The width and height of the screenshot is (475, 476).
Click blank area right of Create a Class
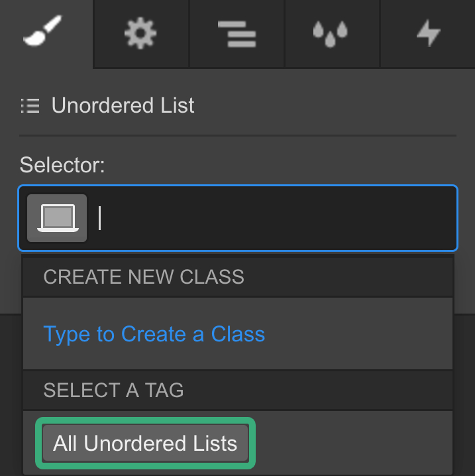tap(358, 333)
